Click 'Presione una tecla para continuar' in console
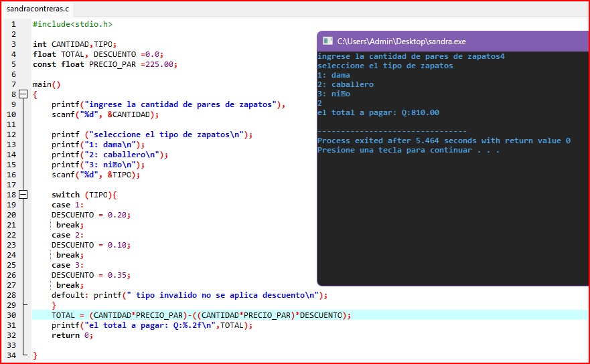The width and height of the screenshot is (590, 364). (408, 150)
